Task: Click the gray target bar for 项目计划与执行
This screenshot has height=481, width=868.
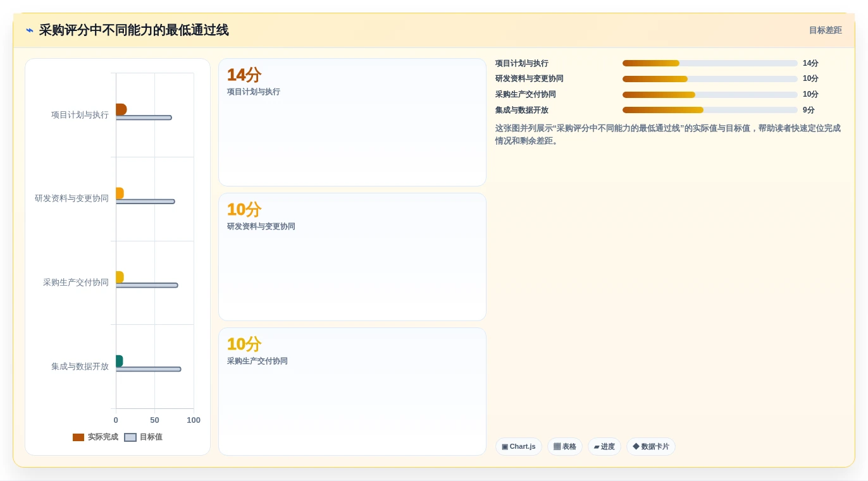Action: coord(144,118)
